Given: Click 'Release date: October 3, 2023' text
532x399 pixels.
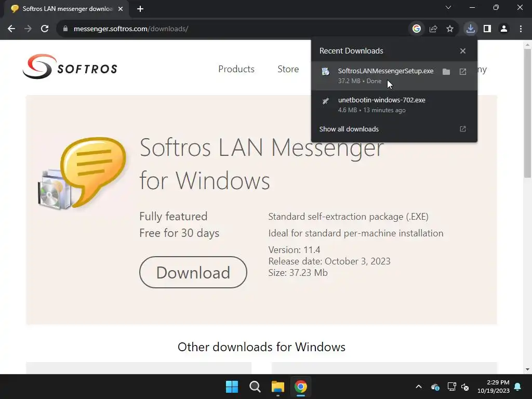Looking at the screenshot, I should 329,261.
